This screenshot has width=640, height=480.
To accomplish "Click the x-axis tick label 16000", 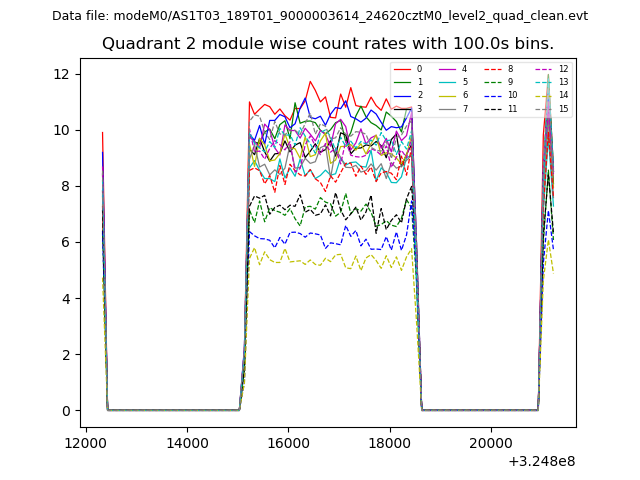I will pos(288,442).
